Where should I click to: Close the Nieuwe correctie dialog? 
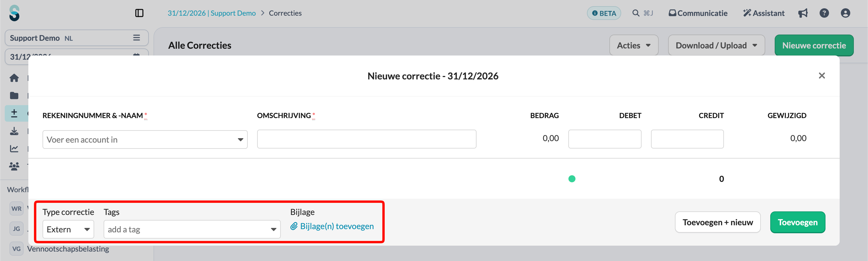[822, 76]
